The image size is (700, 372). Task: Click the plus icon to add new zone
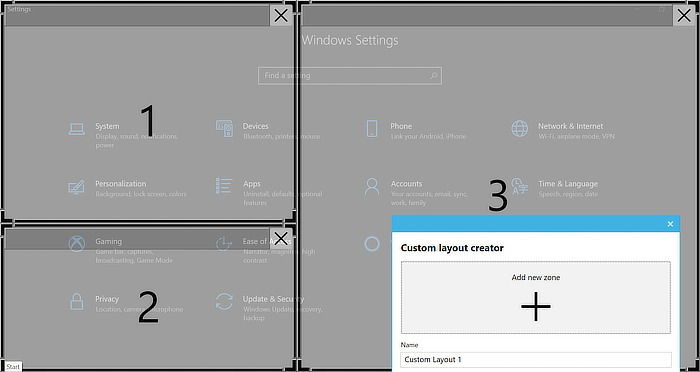pos(536,307)
